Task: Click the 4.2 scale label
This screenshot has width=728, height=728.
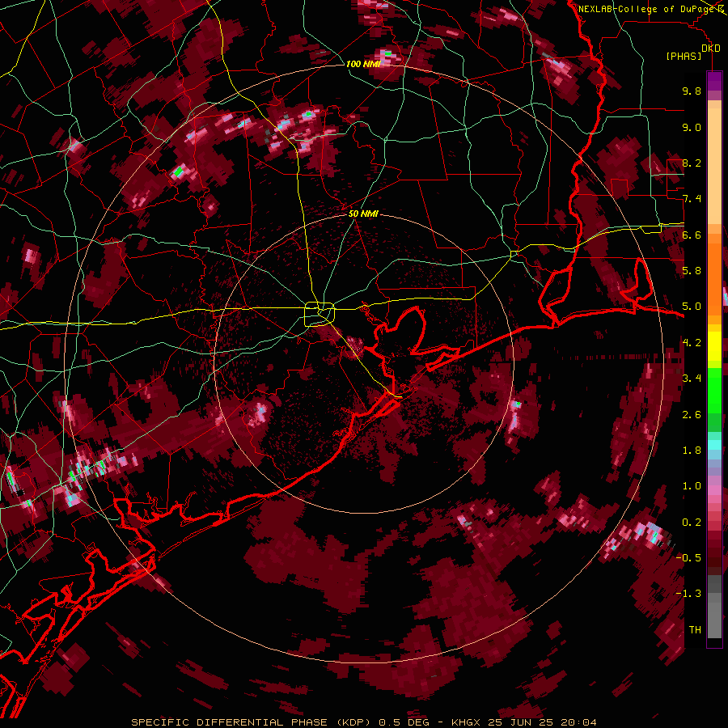Action: (692, 342)
